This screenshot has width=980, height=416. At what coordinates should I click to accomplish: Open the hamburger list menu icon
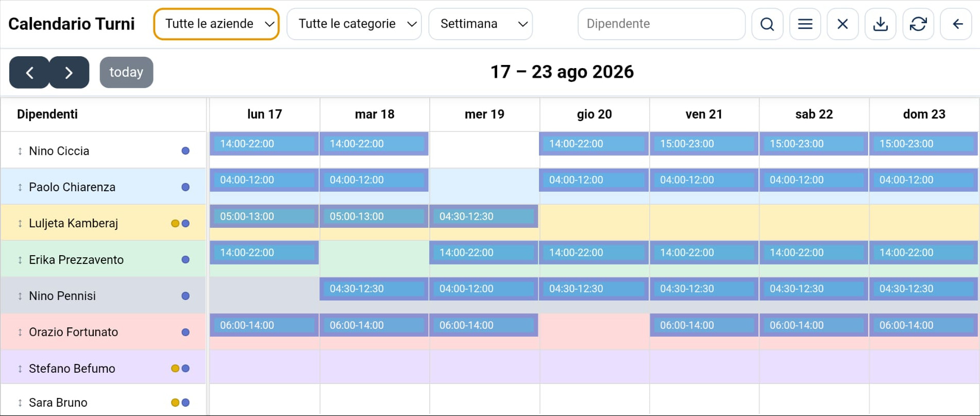(805, 24)
